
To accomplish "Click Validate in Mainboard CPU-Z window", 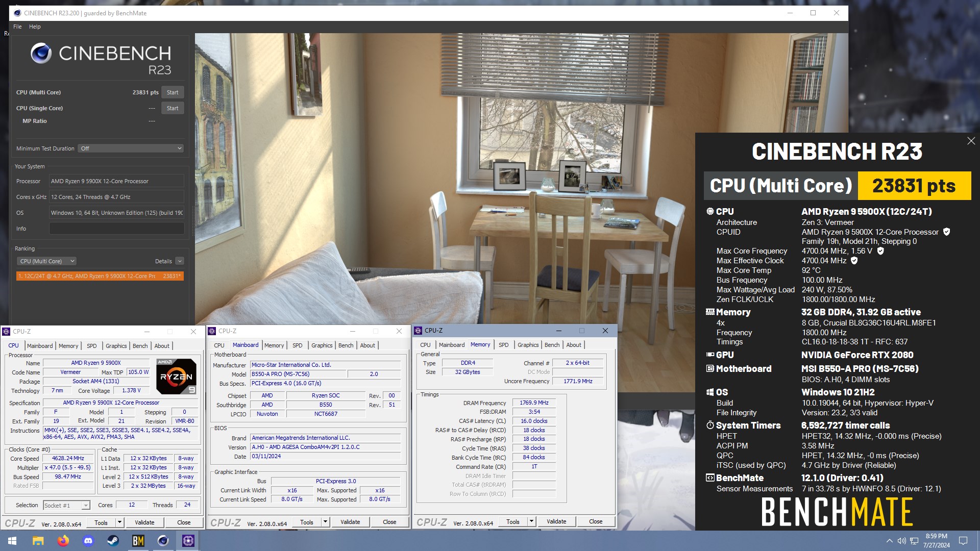I will (350, 522).
